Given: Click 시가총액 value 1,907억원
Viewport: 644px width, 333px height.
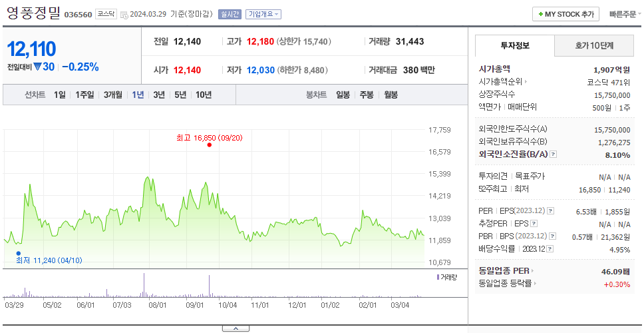Looking at the screenshot, I should click(x=611, y=69).
